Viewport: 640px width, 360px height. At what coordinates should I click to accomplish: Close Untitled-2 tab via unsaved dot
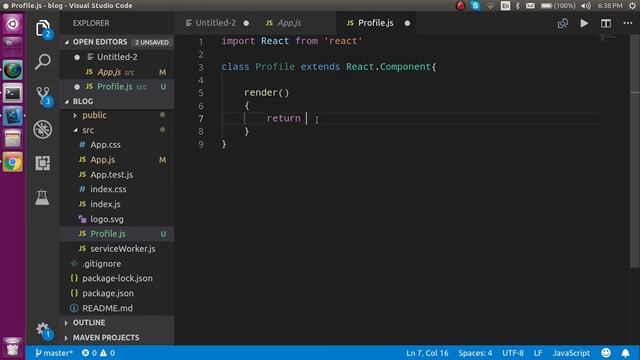click(x=246, y=23)
